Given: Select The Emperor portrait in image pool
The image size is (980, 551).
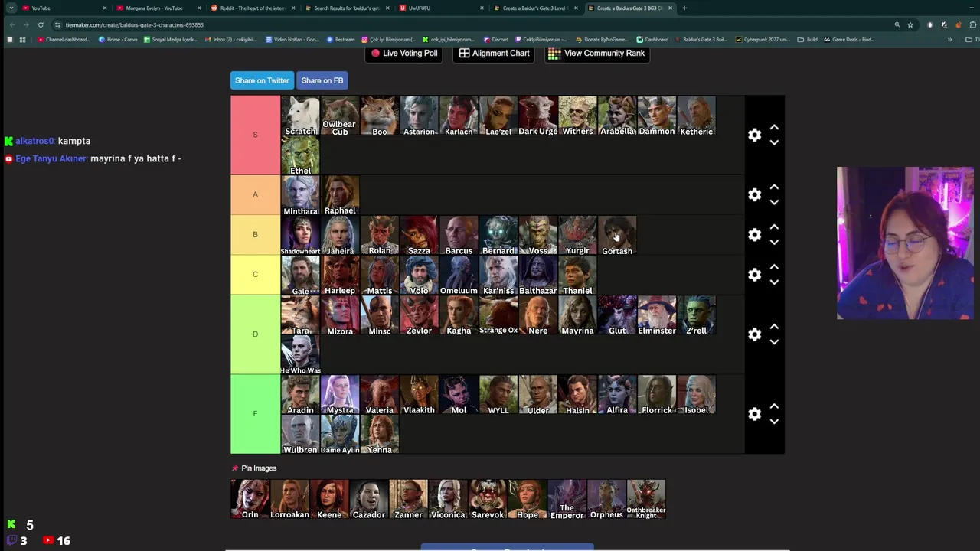Looking at the screenshot, I should click(x=567, y=499).
